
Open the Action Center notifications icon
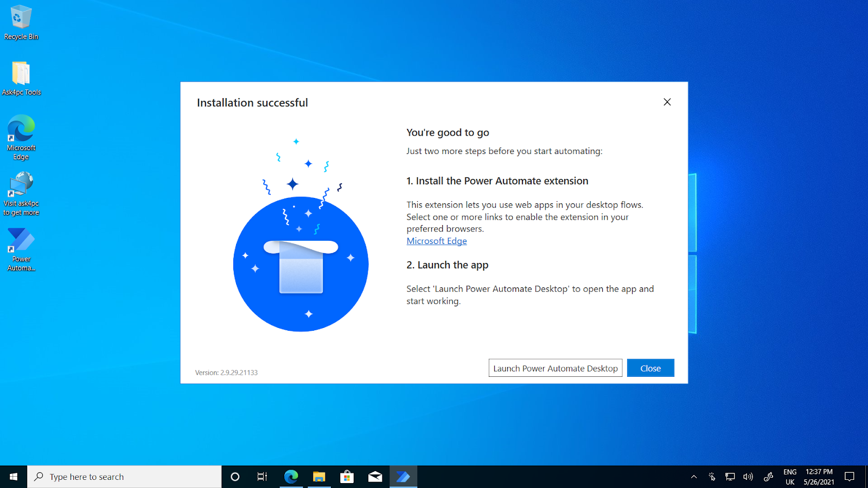pyautogui.click(x=850, y=477)
